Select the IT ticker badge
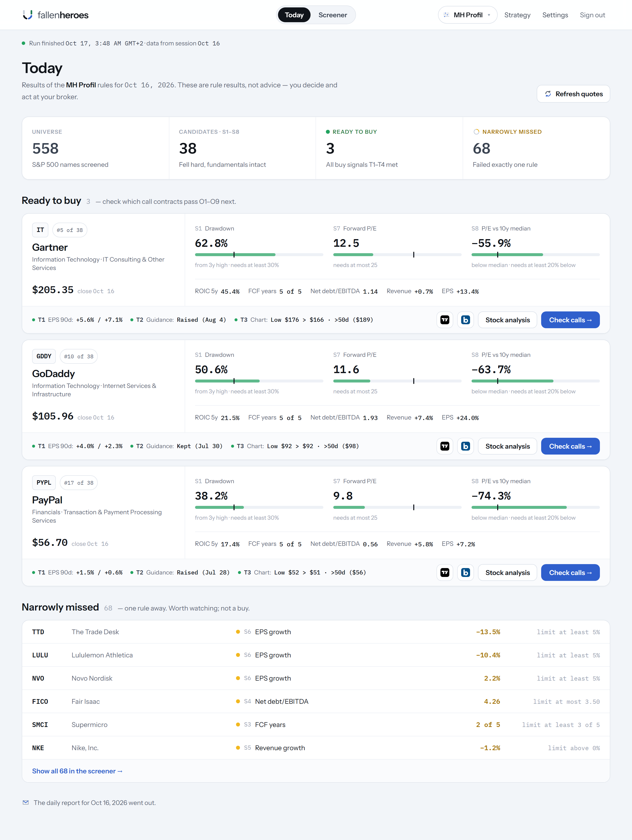 click(x=40, y=230)
